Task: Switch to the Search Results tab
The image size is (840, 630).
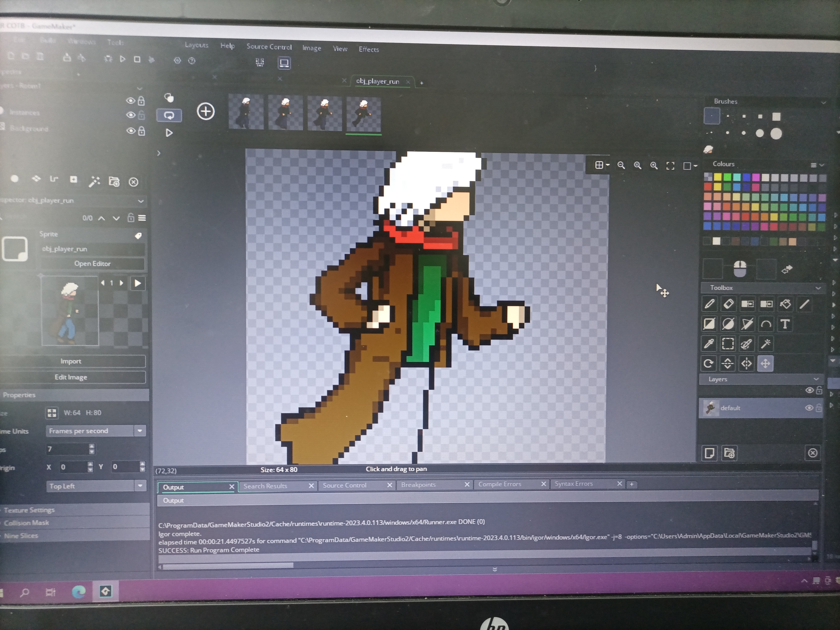Action: pyautogui.click(x=265, y=486)
